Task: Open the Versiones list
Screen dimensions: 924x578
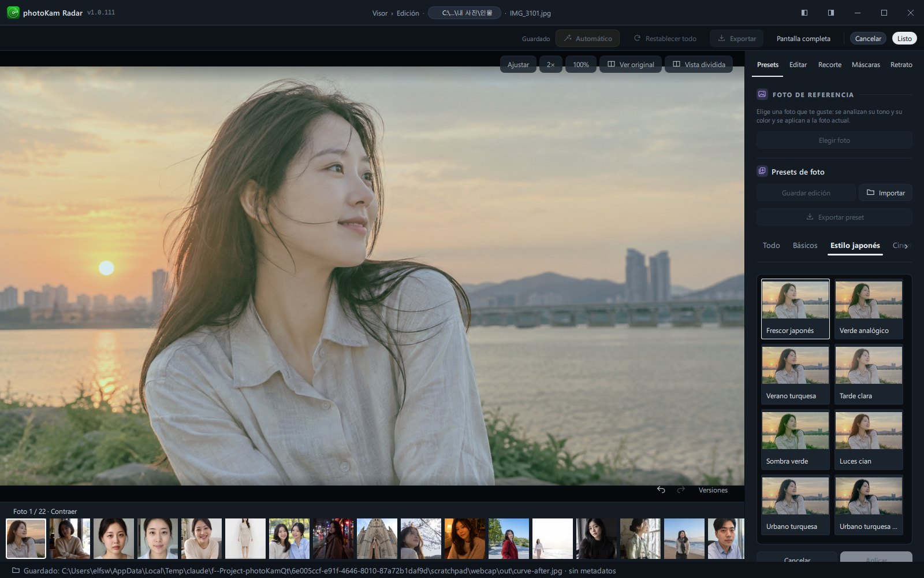Action: (713, 490)
